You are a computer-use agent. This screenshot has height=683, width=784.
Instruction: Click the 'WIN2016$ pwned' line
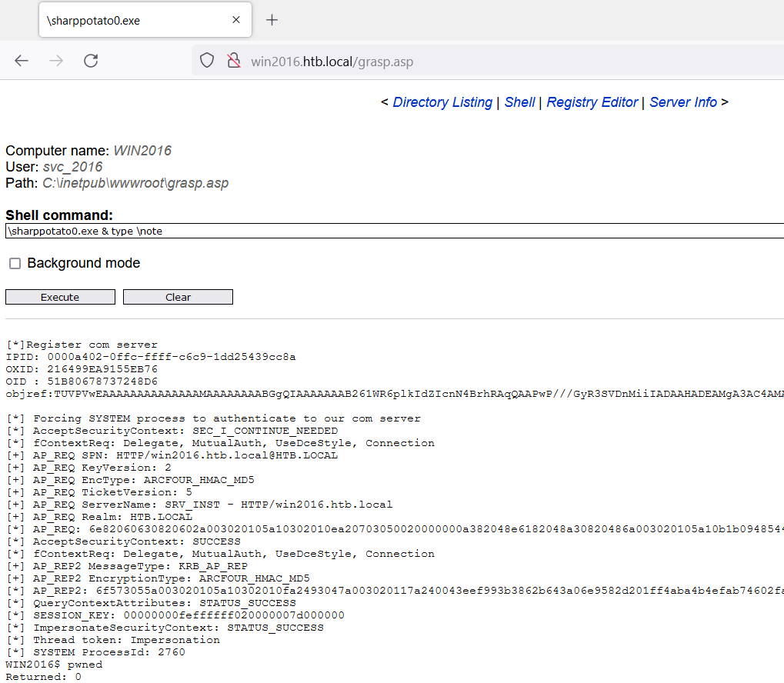(x=54, y=665)
